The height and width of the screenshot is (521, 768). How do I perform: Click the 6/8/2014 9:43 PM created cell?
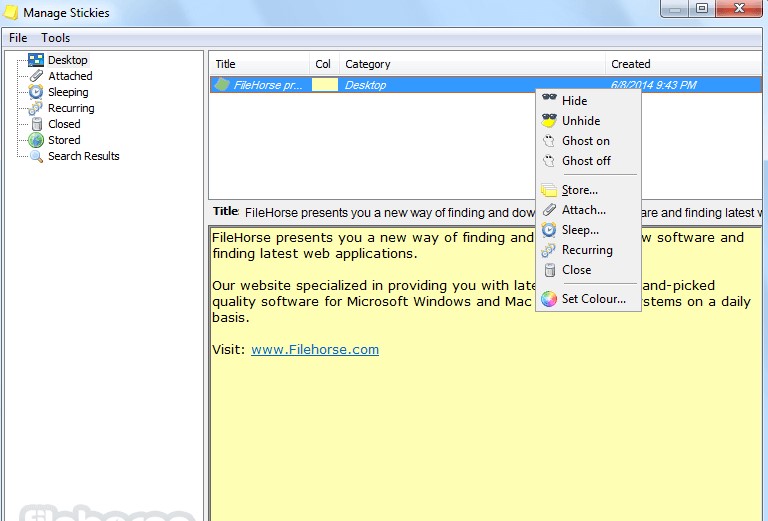(x=653, y=85)
